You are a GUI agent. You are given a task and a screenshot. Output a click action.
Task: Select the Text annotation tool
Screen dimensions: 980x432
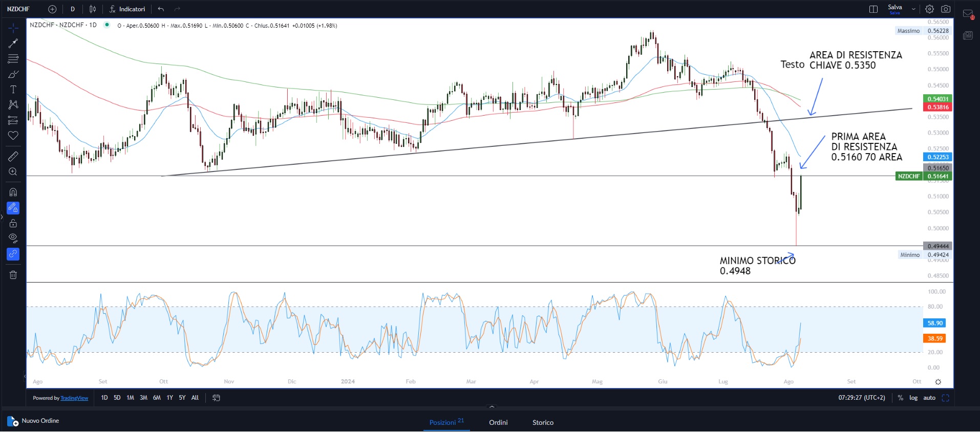(13, 90)
